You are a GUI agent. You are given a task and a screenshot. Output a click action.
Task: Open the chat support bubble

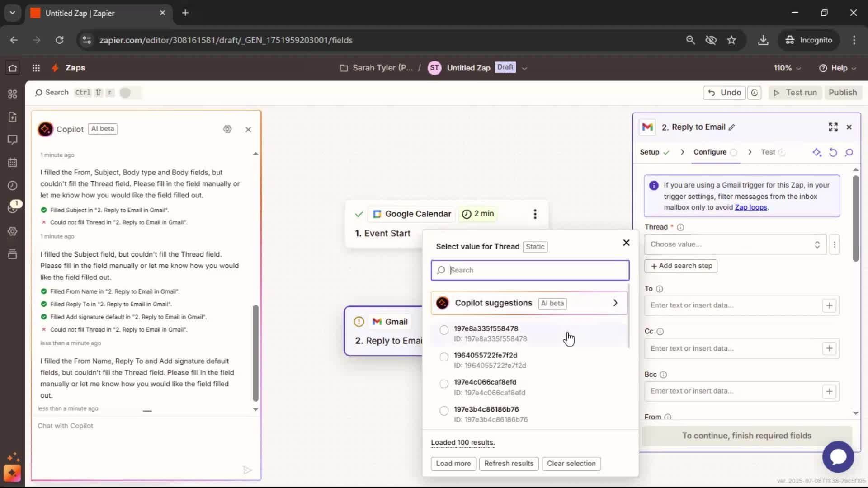pyautogui.click(x=838, y=457)
